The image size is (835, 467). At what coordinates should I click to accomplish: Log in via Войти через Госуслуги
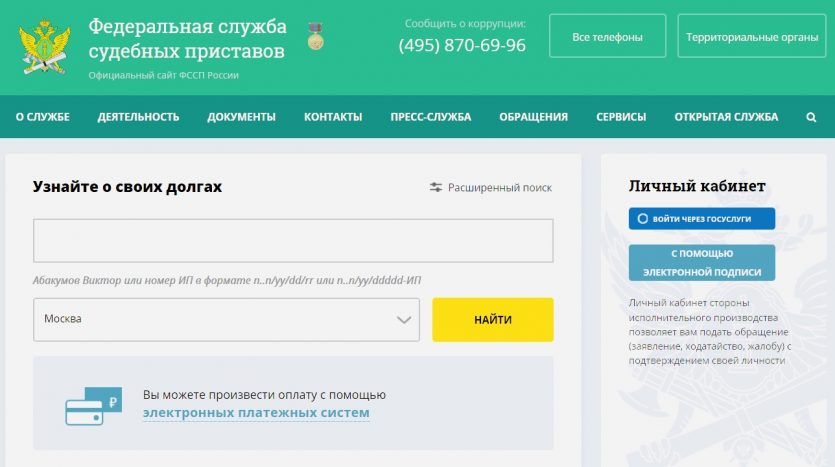coord(702,219)
